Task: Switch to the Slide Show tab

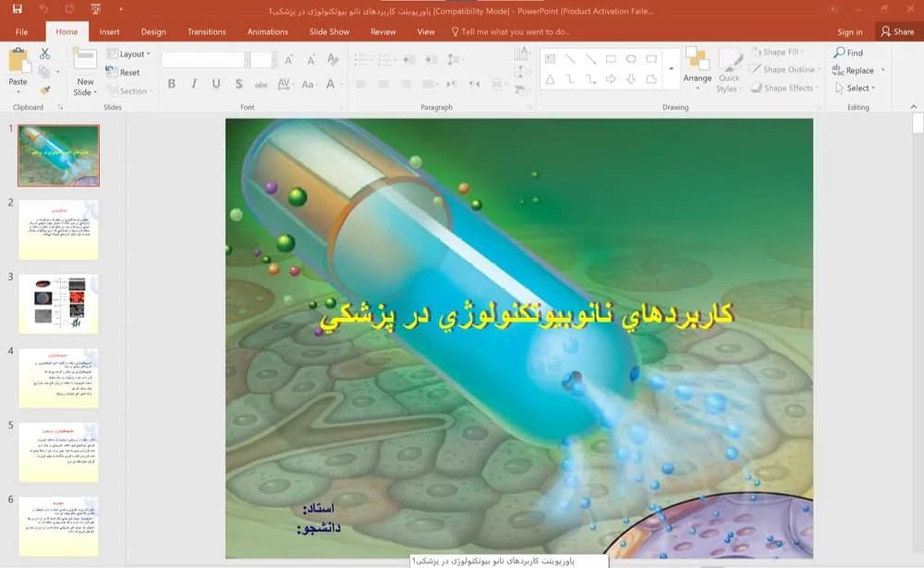Action: point(330,31)
